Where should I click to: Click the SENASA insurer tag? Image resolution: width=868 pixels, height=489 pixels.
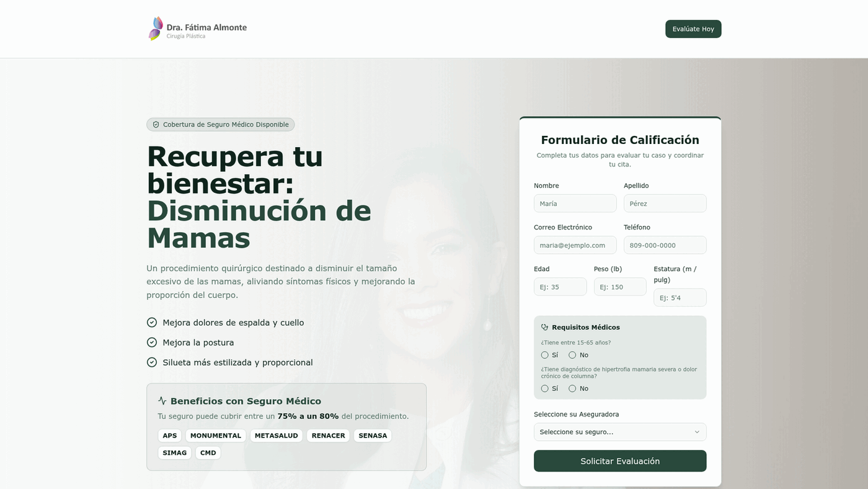click(x=373, y=436)
